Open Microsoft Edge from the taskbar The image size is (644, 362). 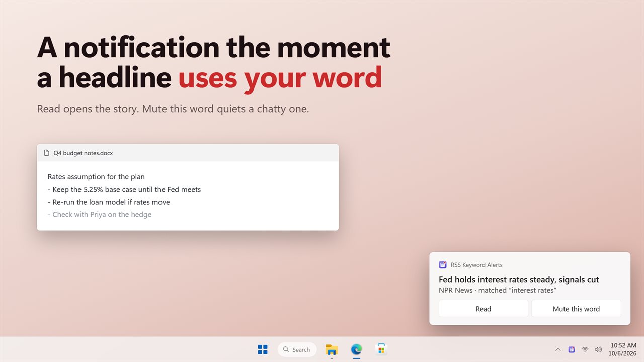[356, 349]
